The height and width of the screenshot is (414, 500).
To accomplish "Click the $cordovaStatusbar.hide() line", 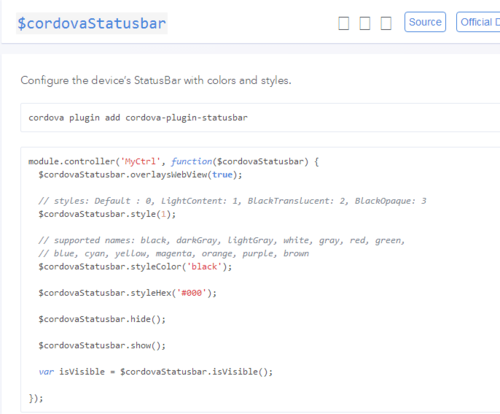I will pos(102,319).
